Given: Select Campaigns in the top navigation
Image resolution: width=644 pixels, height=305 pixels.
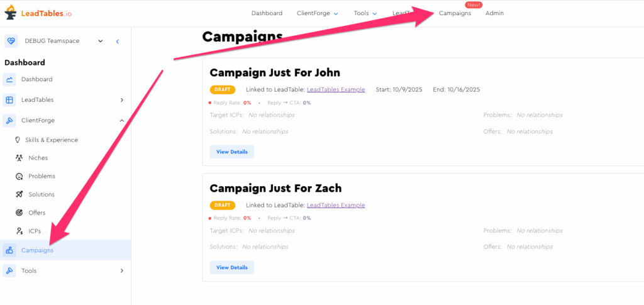Looking at the screenshot, I should coord(455,13).
